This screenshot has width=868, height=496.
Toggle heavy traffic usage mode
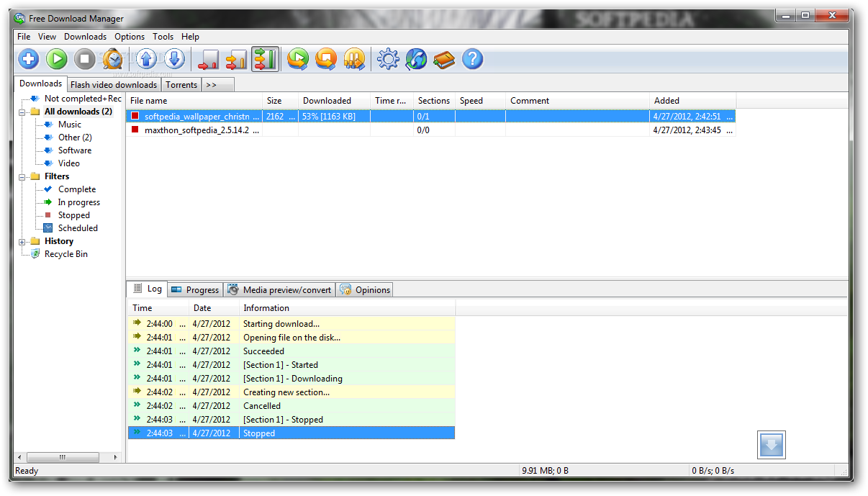point(265,59)
